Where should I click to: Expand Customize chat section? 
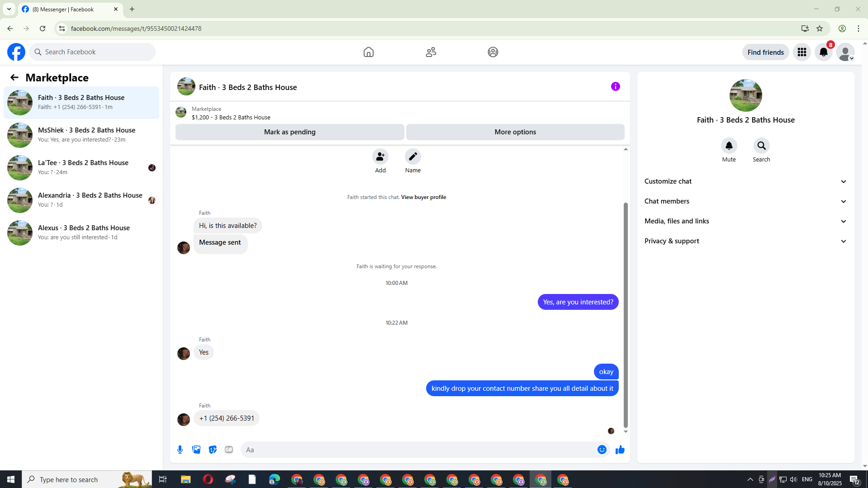[x=746, y=181]
